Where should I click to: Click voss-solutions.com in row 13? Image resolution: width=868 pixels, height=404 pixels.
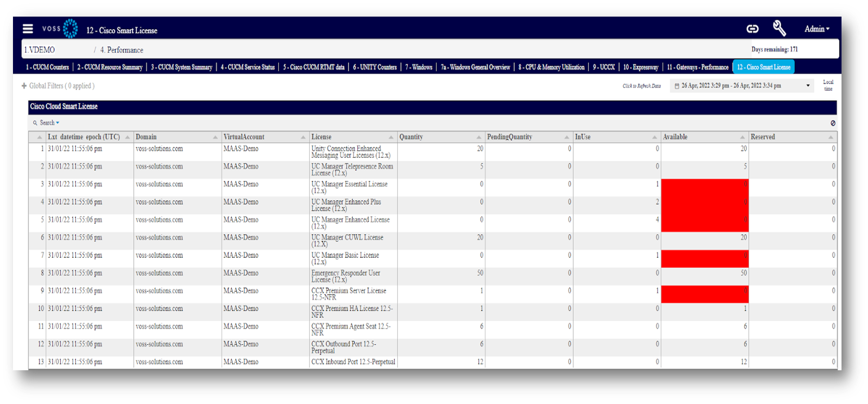coord(159,362)
